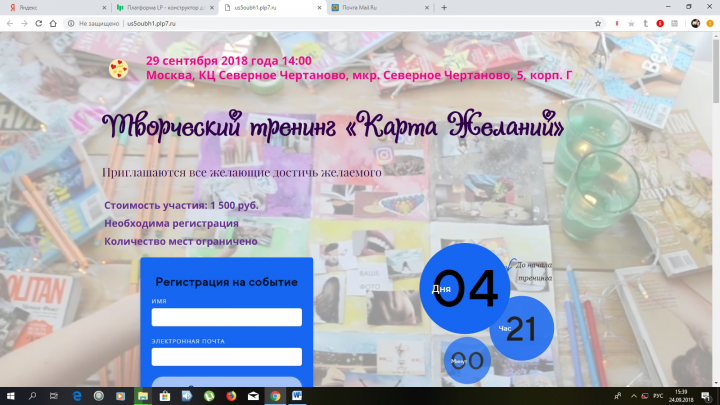Open Task View on taskbar
The image size is (720, 405).
54,396
